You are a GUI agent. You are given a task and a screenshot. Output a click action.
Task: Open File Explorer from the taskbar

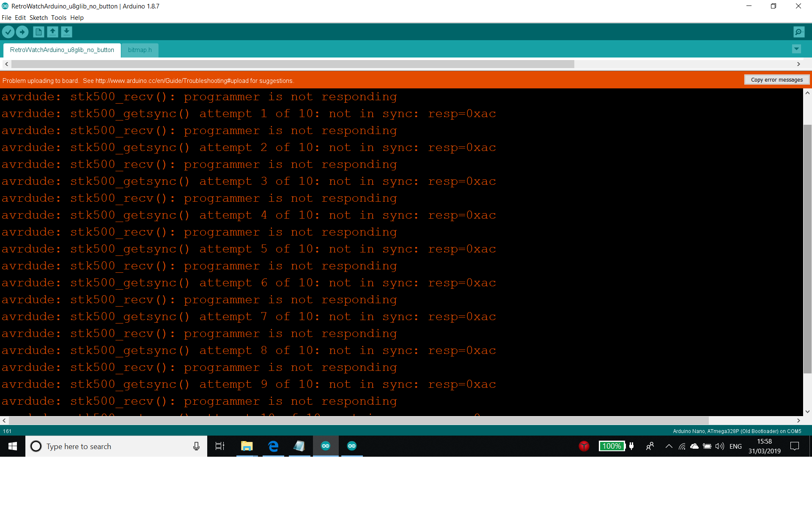tap(247, 446)
